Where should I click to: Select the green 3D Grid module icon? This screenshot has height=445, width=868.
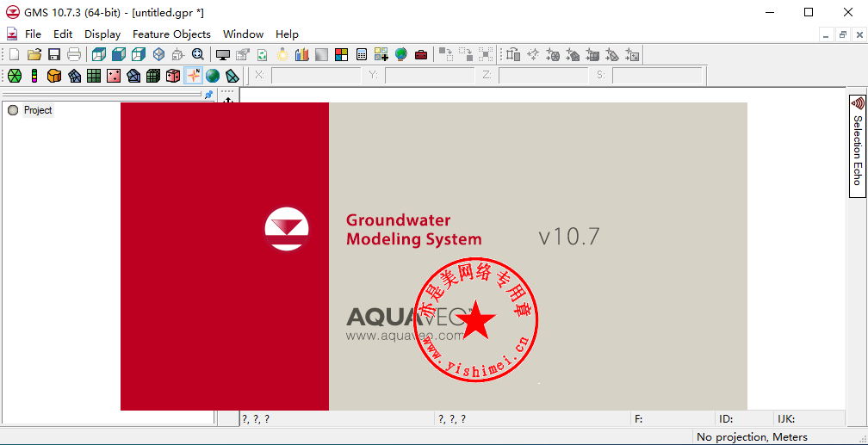153,75
